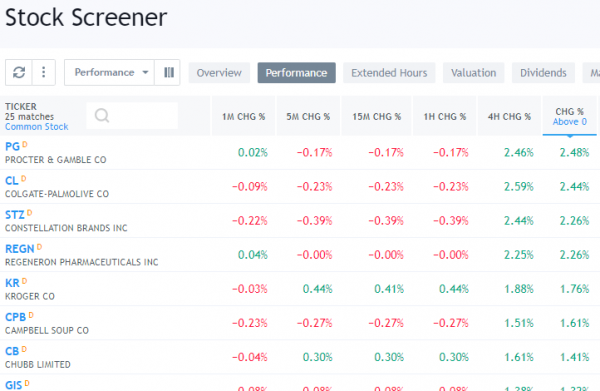
Task: Open the CHG % Above 0 filter
Action: pyautogui.click(x=569, y=116)
